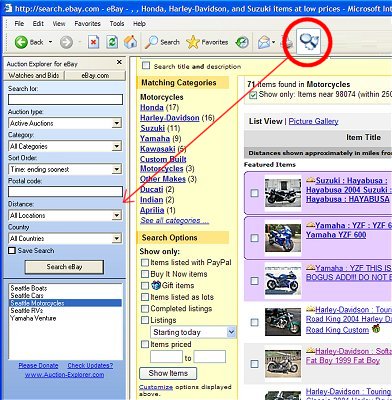Click the green Refresh page icon

[112, 42]
